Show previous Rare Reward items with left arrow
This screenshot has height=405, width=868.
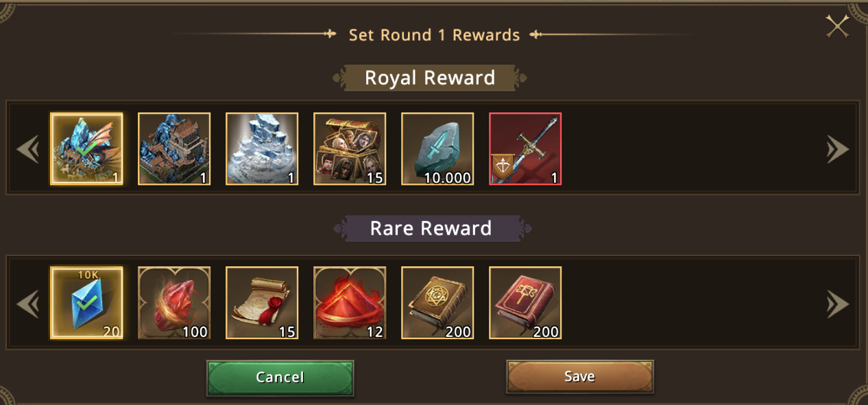pos(28,303)
